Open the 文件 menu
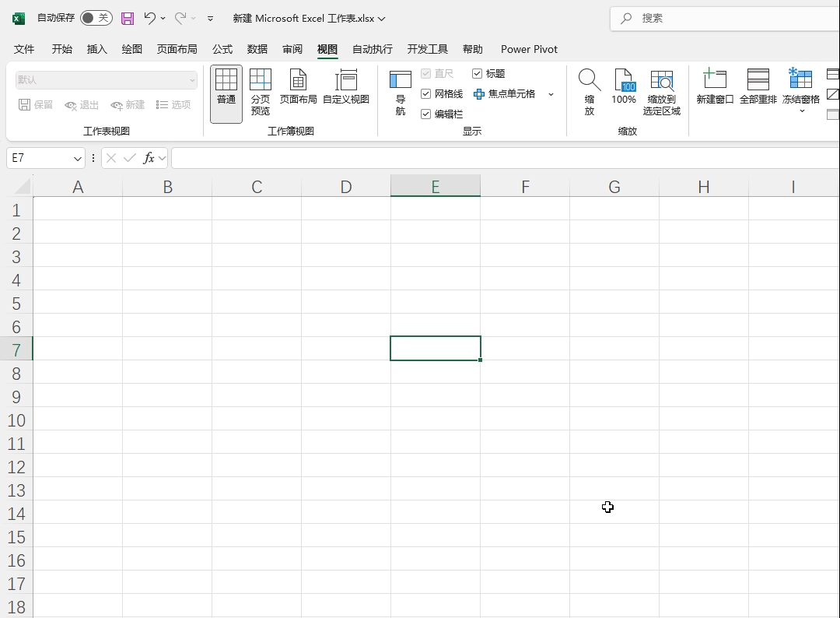Image resolution: width=840 pixels, height=618 pixels. click(23, 49)
